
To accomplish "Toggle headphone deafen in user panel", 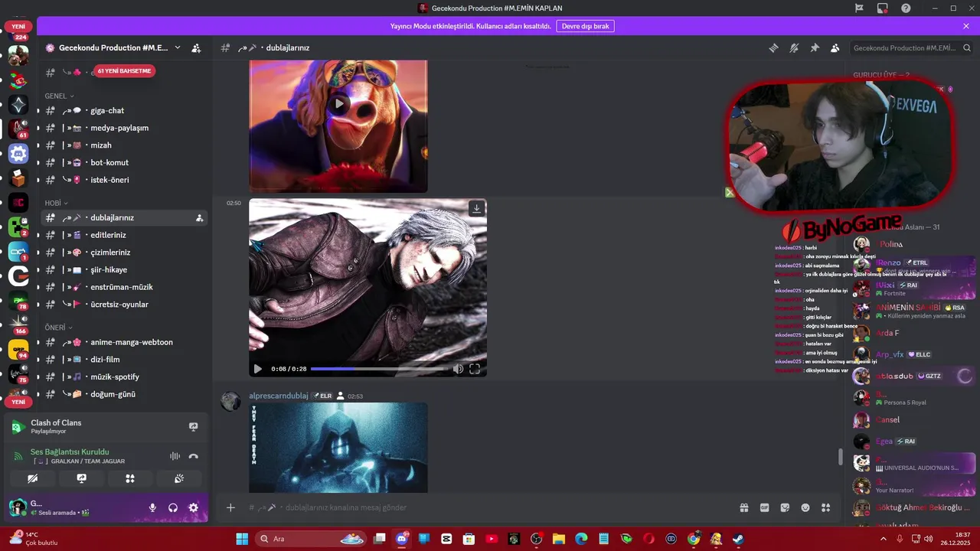I will pos(173,507).
